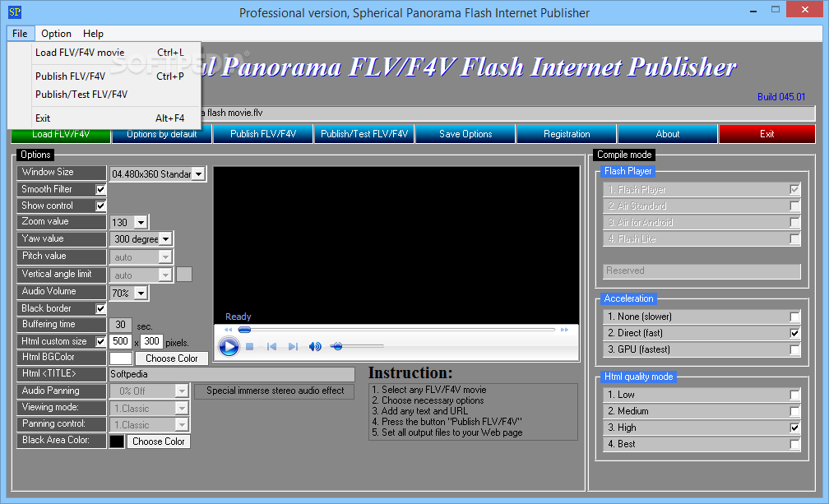Mute the player with the speaker icon
Image resolution: width=829 pixels, height=504 pixels.
pos(315,347)
